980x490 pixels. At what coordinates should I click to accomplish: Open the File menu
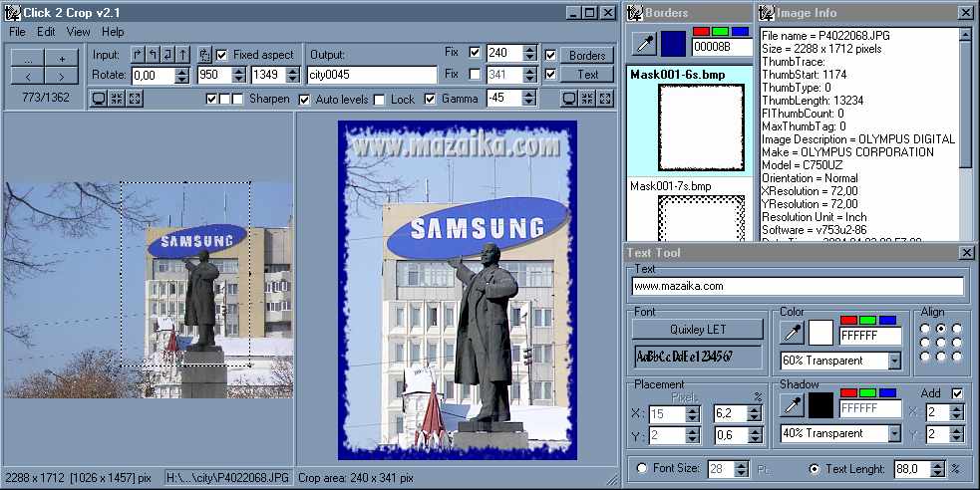pyautogui.click(x=18, y=31)
